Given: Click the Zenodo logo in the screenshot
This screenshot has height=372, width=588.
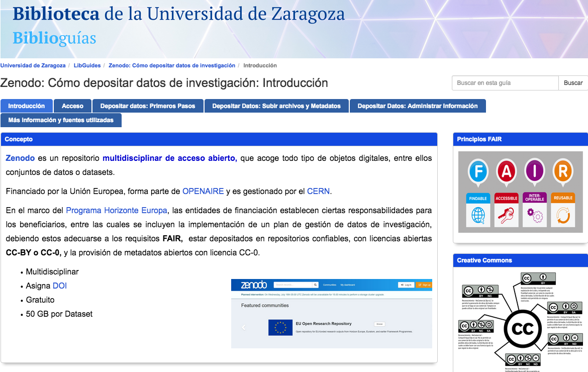Looking at the screenshot, I should (253, 285).
